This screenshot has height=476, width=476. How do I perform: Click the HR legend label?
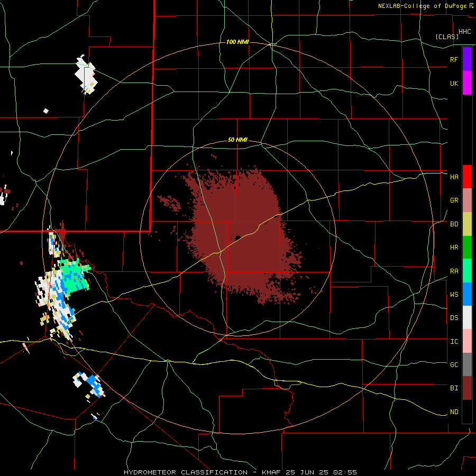(x=454, y=248)
